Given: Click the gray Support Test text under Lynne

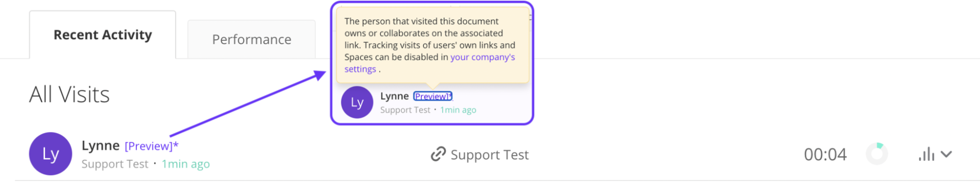Looking at the screenshot, I should (x=115, y=164).
